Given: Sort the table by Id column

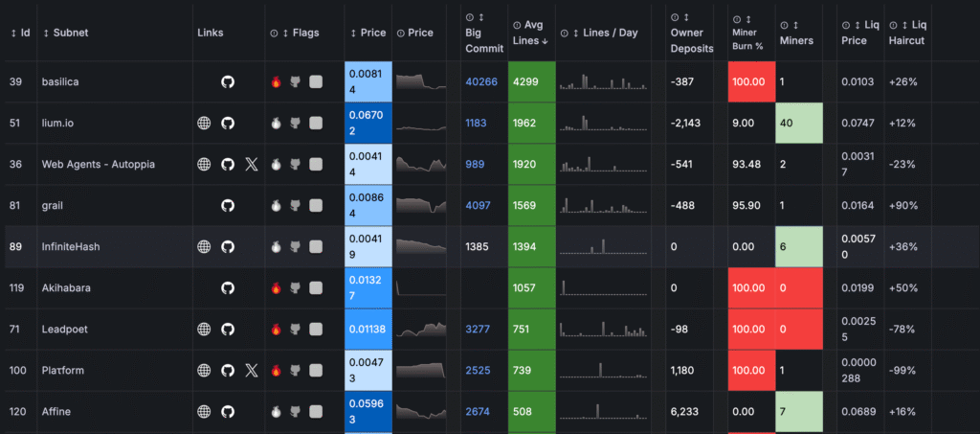Looking at the screenshot, I should 20,33.
